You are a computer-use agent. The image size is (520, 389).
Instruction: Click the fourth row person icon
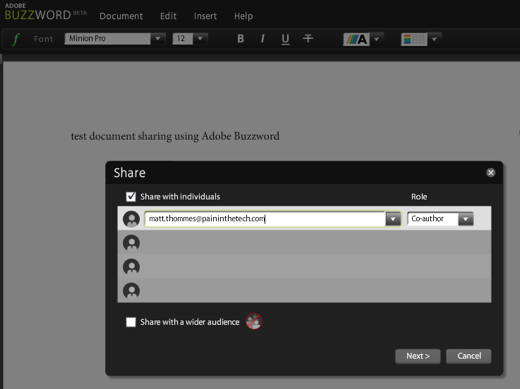coord(131,291)
